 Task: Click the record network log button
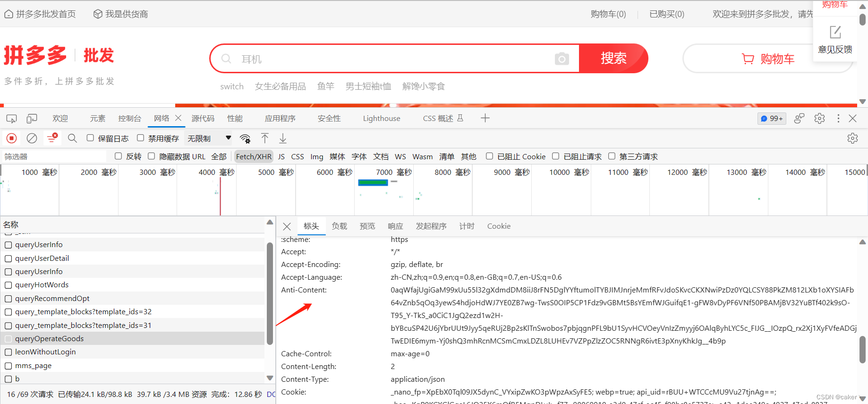click(x=11, y=138)
